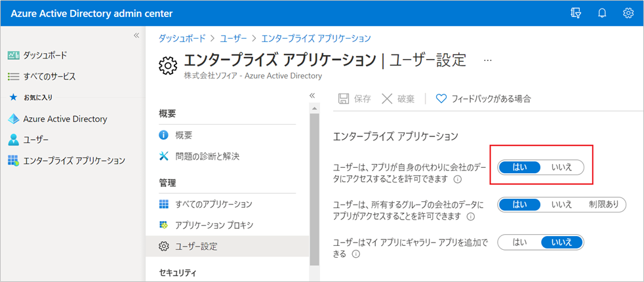Collapse the resource menu with double chevron
Image resolution: width=644 pixels, height=282 pixels.
312,96
